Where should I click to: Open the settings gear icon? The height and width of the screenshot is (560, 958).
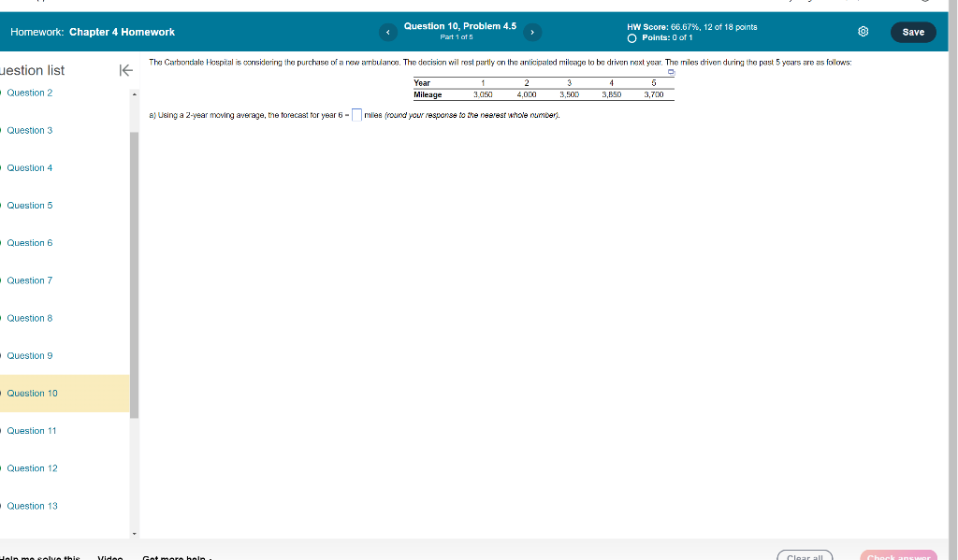pyautogui.click(x=863, y=32)
